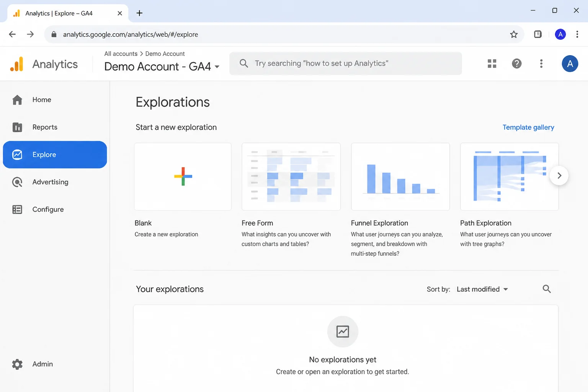Click the 'No explorations yet' message

click(x=343, y=360)
